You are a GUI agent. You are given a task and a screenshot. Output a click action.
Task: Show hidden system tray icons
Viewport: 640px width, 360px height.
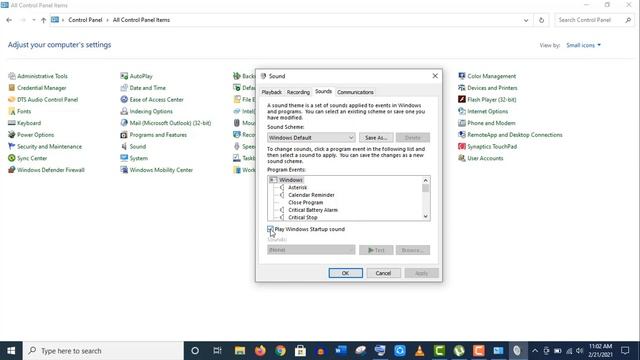pyautogui.click(x=535, y=351)
